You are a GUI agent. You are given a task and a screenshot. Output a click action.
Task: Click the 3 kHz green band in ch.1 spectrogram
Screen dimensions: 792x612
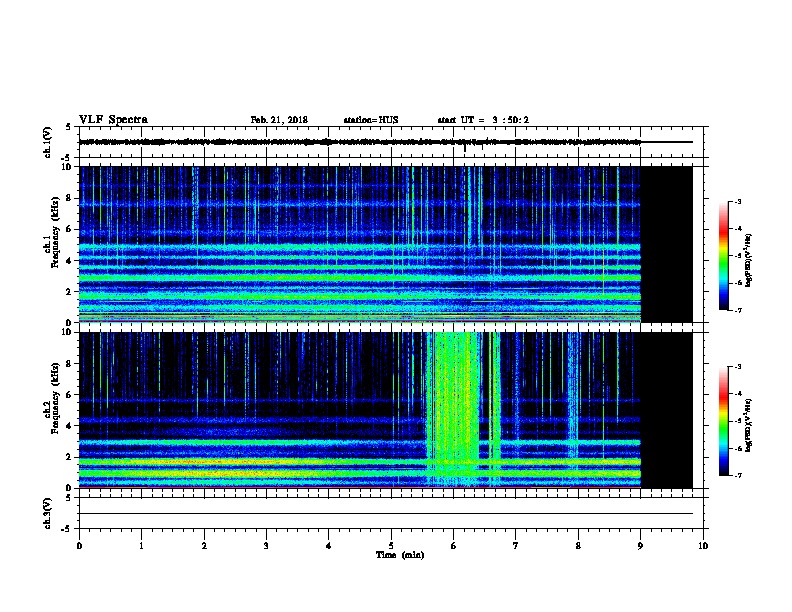pos(360,277)
